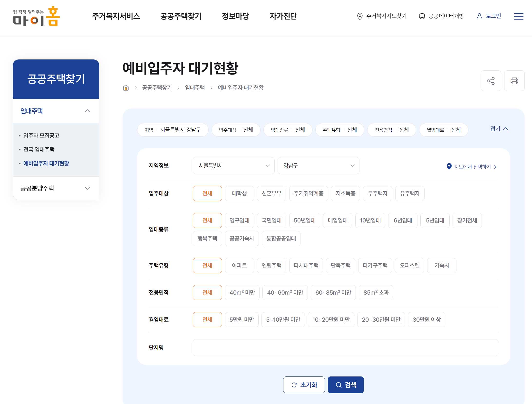Collapse filters with 접기 toggle
This screenshot has width=532, height=404.
coord(499,129)
